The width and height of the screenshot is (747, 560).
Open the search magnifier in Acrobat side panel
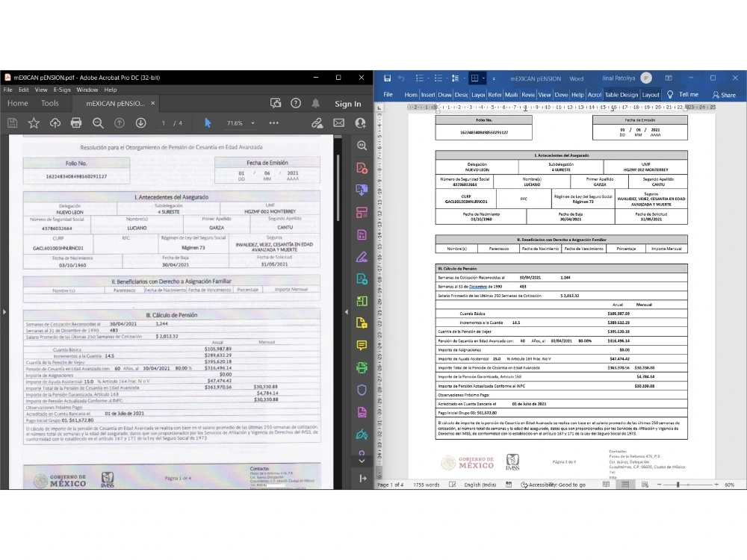pyautogui.click(x=362, y=146)
